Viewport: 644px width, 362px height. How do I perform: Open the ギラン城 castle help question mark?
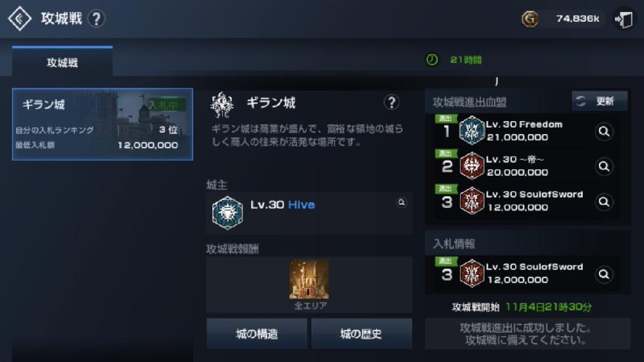pyautogui.click(x=392, y=102)
